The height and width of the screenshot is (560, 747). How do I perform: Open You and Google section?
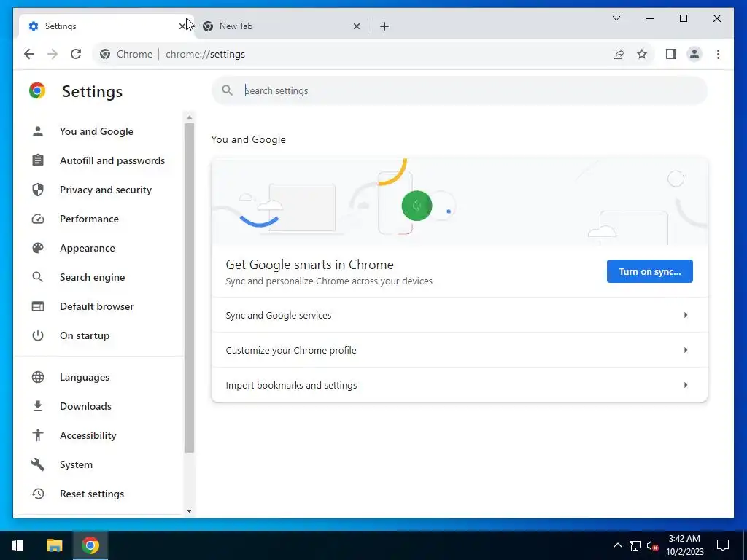tap(97, 131)
